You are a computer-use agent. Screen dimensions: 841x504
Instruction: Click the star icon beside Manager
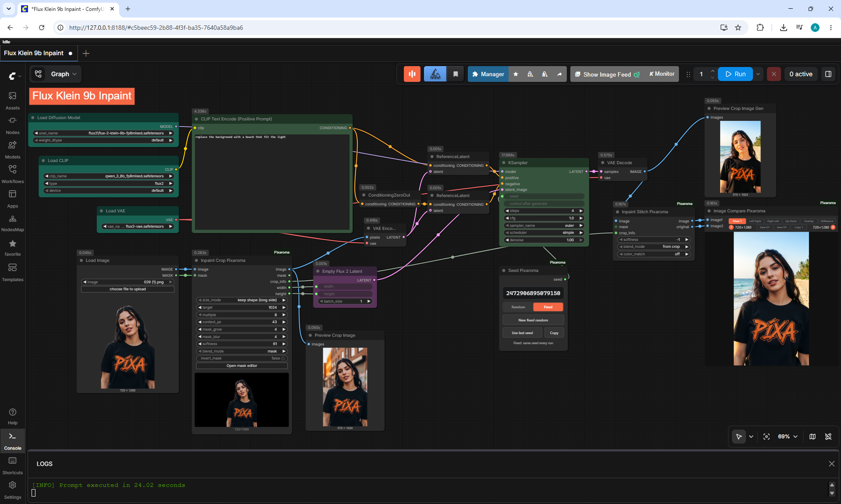point(516,74)
